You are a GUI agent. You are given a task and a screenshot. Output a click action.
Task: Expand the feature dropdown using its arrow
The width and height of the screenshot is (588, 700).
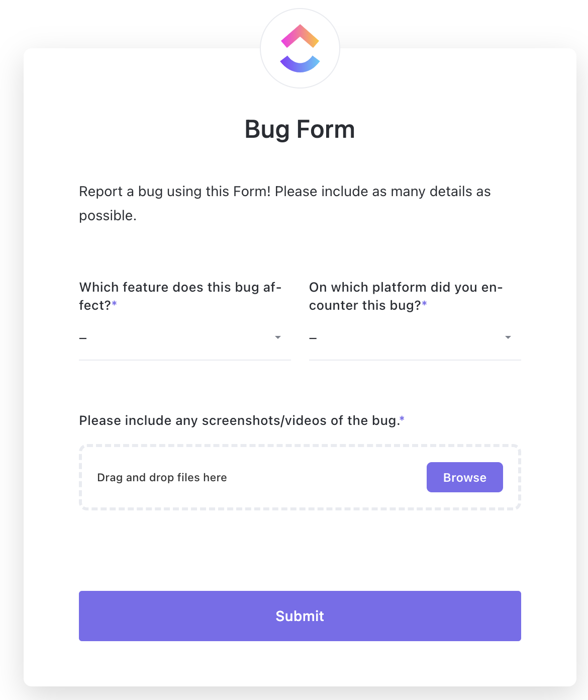pos(278,337)
